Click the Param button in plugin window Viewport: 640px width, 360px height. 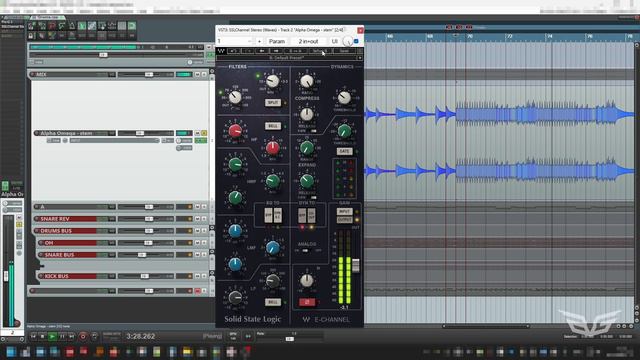277,41
